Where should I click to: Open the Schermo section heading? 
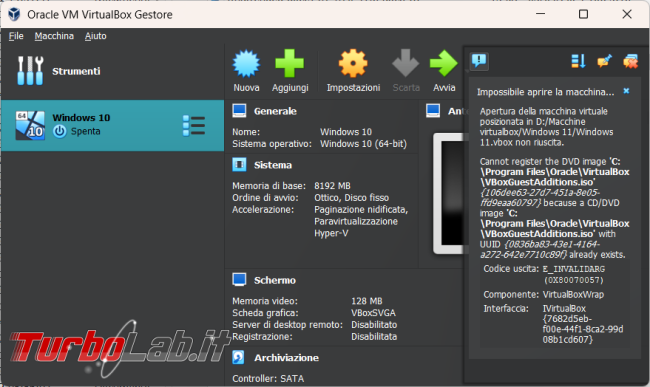click(x=275, y=280)
